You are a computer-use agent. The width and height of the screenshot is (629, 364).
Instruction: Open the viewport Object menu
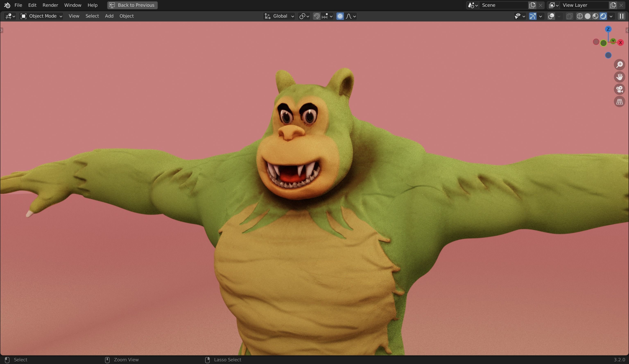(x=127, y=16)
